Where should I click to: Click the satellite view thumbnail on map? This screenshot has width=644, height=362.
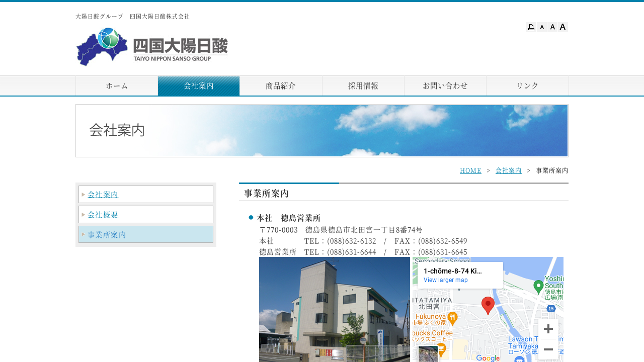coord(428,354)
